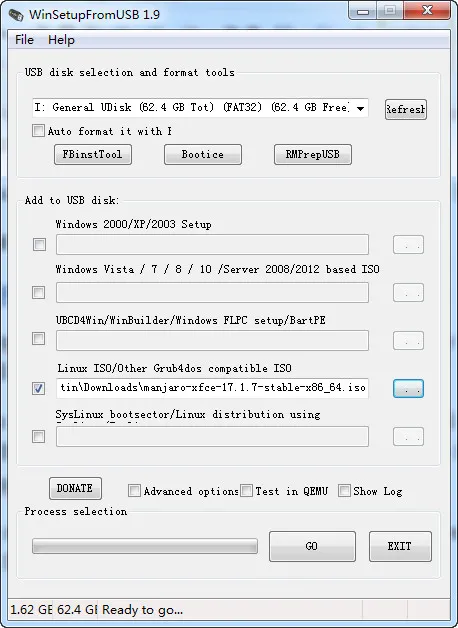Viewport: 458px width, 628px height.
Task: Enable Test in QEMU checkbox
Action: (246, 490)
